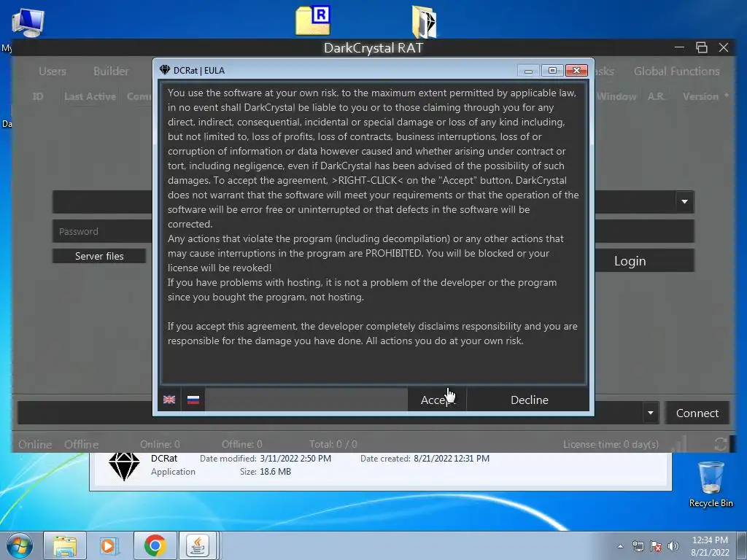Click the Accept button in the EULA dialog

tap(437, 400)
